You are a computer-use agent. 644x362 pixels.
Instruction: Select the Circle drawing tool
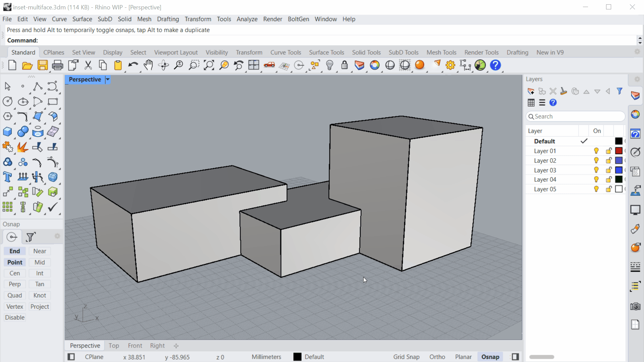(x=7, y=101)
